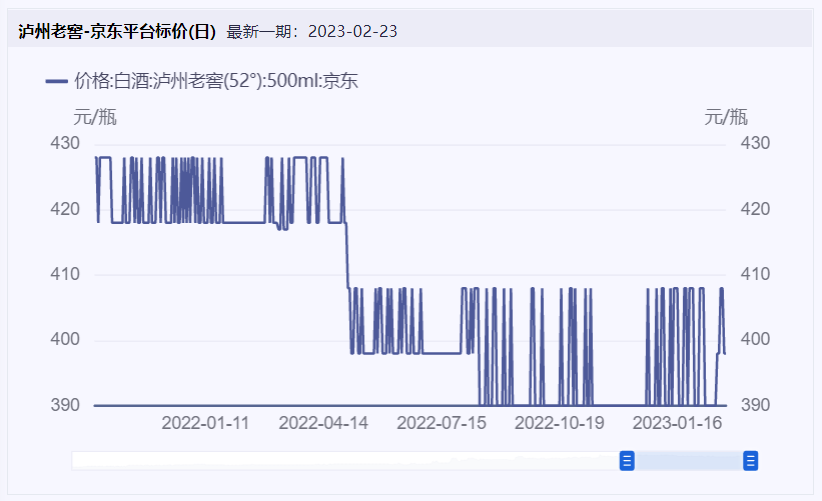This screenshot has height=501, width=822.
Task: Select the 2022-10-19 x-axis label
Action: pyautogui.click(x=559, y=422)
